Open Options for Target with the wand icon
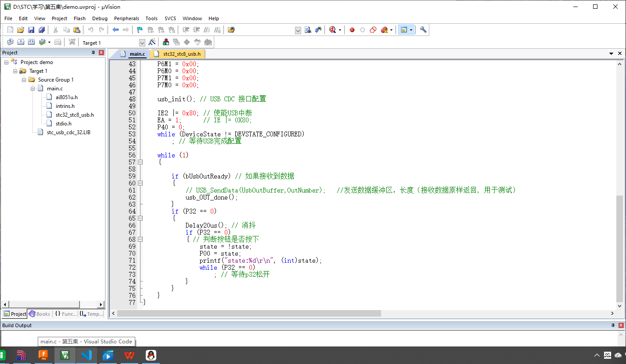 click(151, 42)
